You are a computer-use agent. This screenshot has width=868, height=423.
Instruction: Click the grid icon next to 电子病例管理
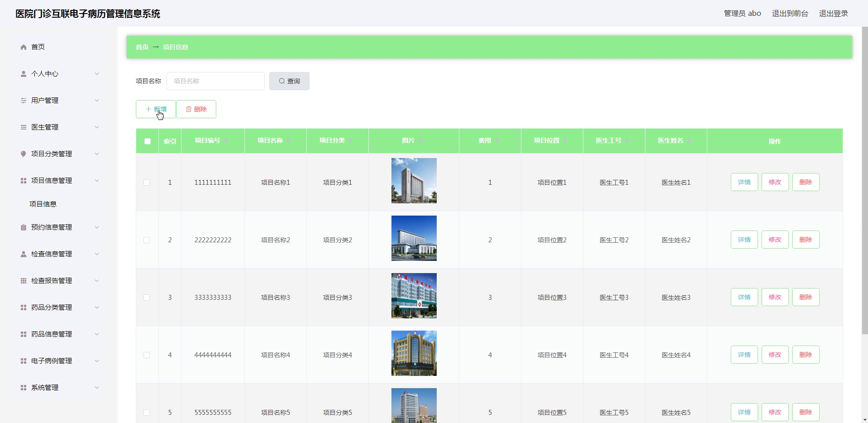tap(24, 361)
